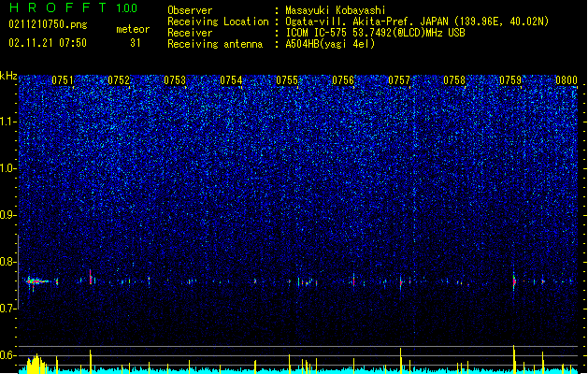Image resolution: width=588 pixels, height=374 pixels.
Task: Click the 'Receiving Location' label
Action: tap(218, 22)
